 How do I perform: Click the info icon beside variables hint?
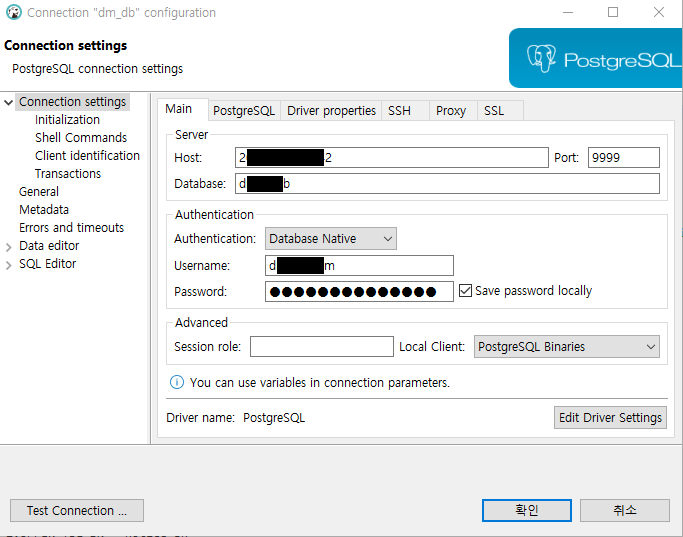(x=176, y=382)
